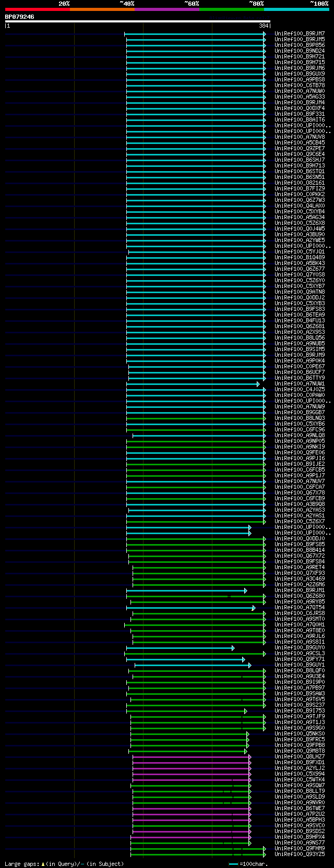Open hit UniRef100_A5AG33
Viewport: 334px width, 868px height.
300,97
